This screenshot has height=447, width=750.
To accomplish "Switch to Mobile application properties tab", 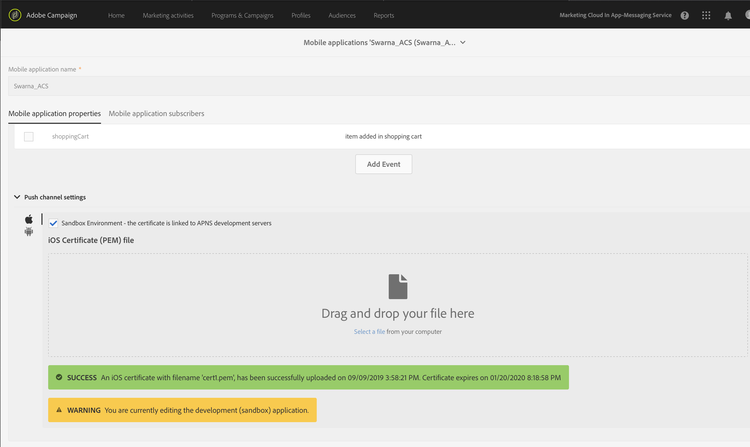I will coord(55,114).
